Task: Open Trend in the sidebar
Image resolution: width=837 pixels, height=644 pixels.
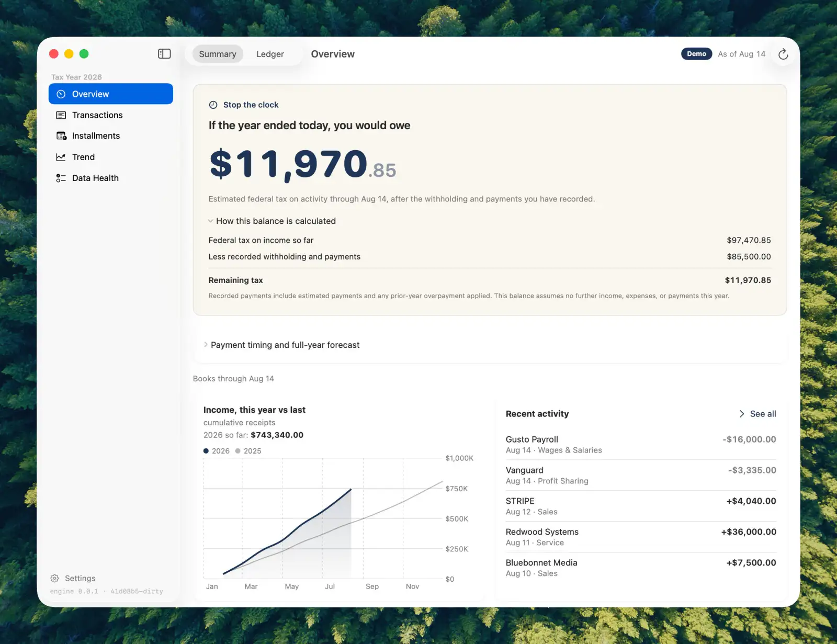Action: [111, 157]
